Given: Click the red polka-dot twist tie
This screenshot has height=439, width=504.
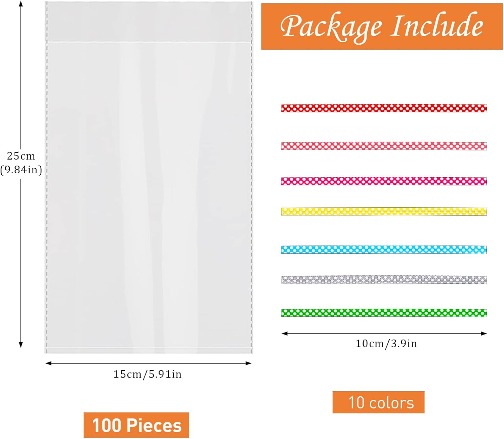Looking at the screenshot, I should (384, 108).
